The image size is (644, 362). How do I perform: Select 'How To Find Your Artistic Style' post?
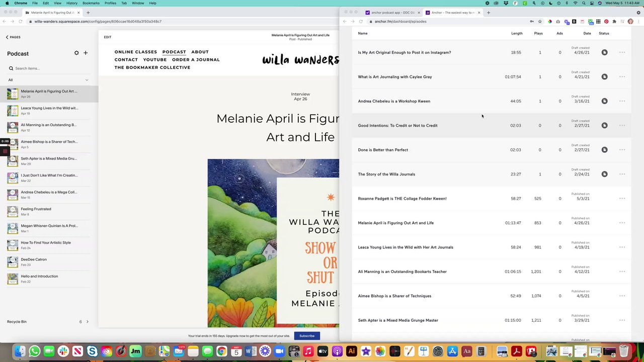(49, 245)
